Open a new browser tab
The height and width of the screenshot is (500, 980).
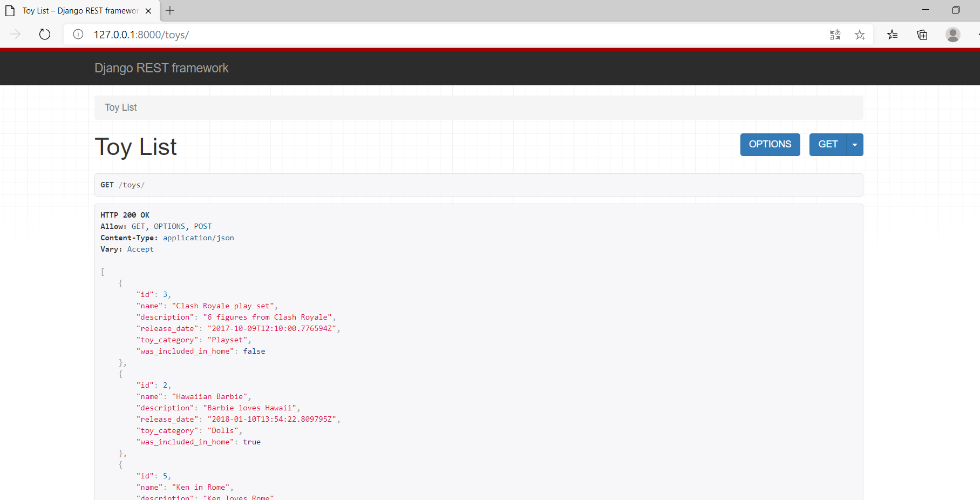click(170, 10)
